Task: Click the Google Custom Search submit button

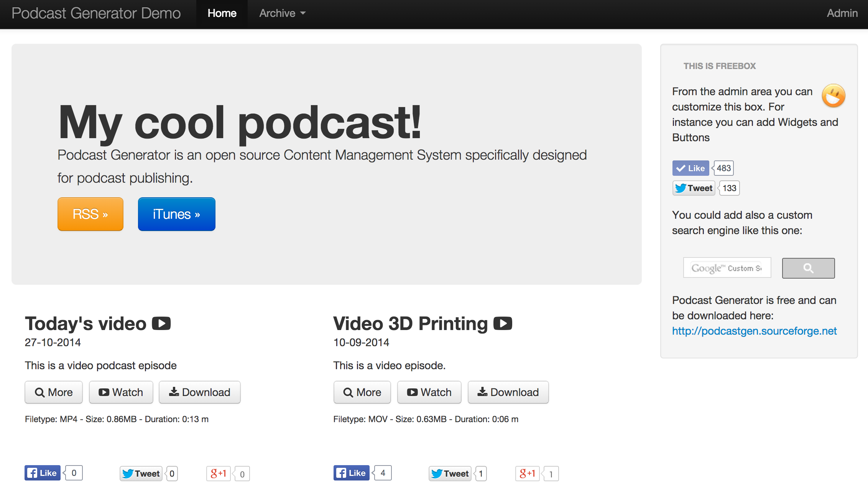Action: click(808, 268)
